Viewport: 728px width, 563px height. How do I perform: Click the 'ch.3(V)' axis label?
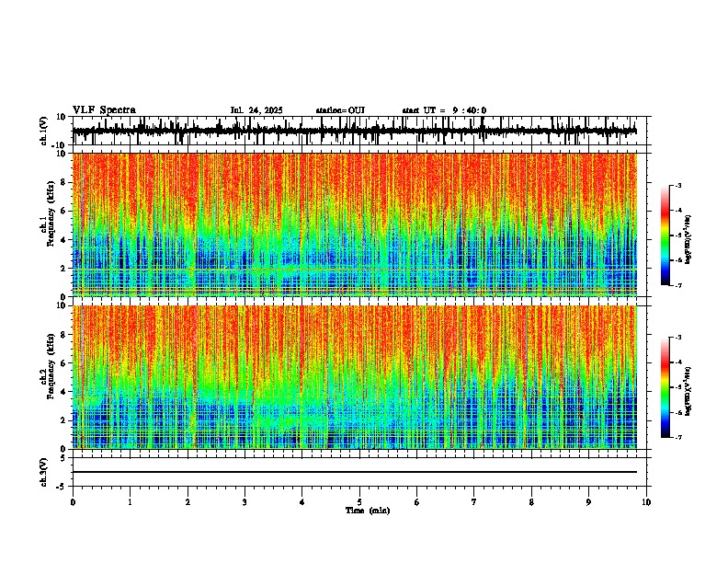coord(44,472)
